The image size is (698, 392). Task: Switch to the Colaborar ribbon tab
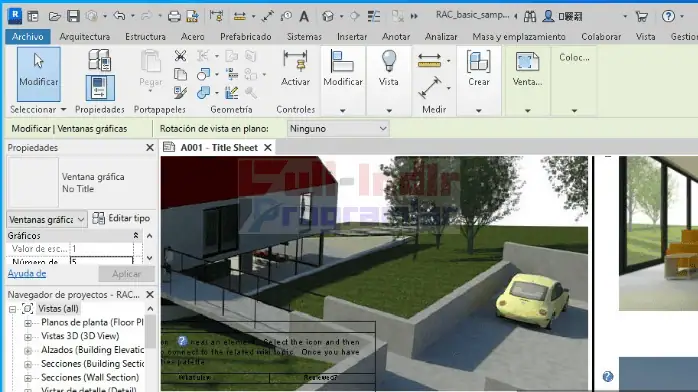[601, 36]
